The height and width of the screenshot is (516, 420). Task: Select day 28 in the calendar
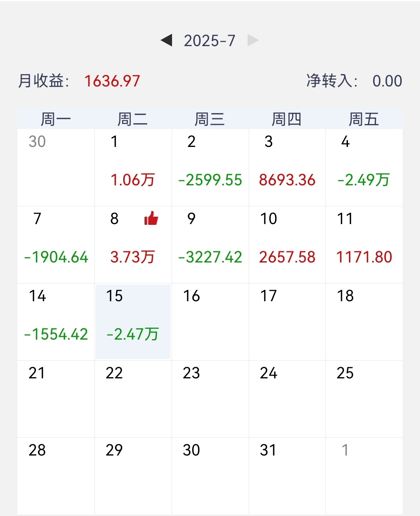click(x=56, y=476)
